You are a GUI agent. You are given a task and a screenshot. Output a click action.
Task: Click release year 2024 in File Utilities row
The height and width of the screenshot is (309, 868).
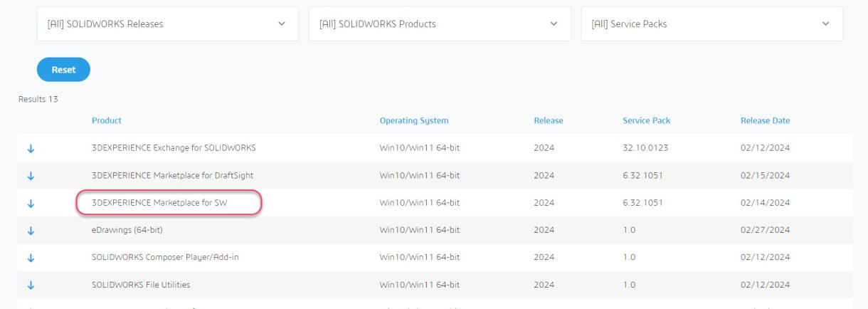click(544, 285)
